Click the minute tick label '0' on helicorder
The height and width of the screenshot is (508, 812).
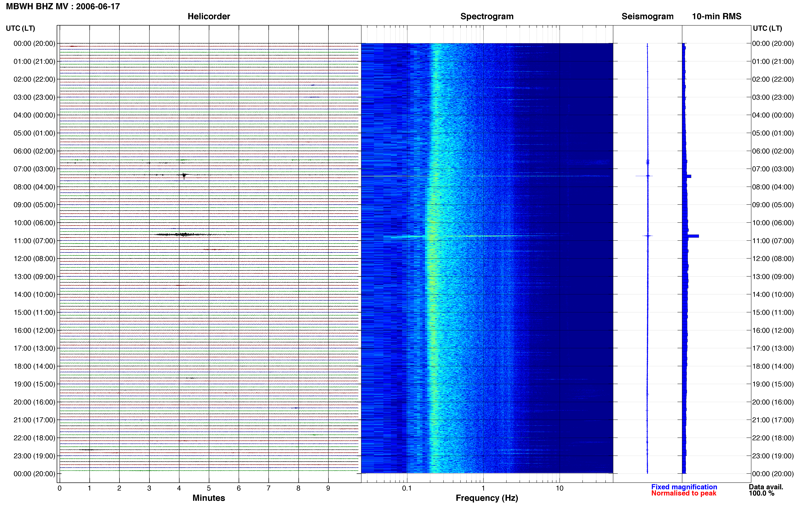[59, 488]
